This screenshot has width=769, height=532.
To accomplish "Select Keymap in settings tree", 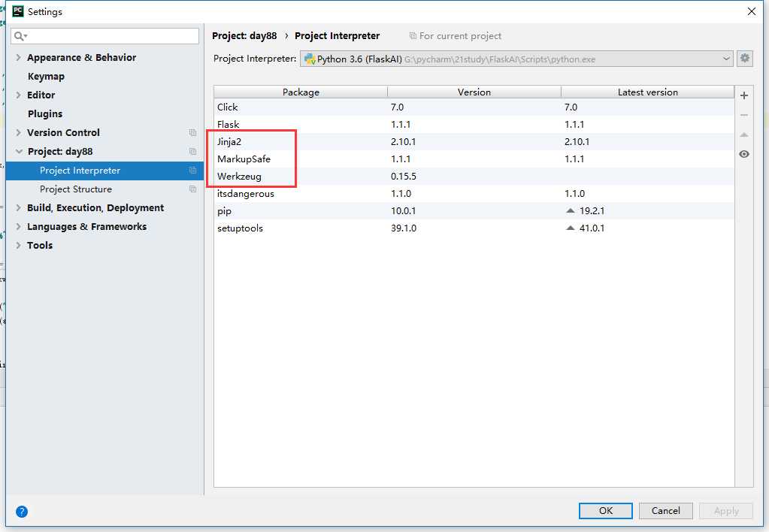I will [x=46, y=77].
